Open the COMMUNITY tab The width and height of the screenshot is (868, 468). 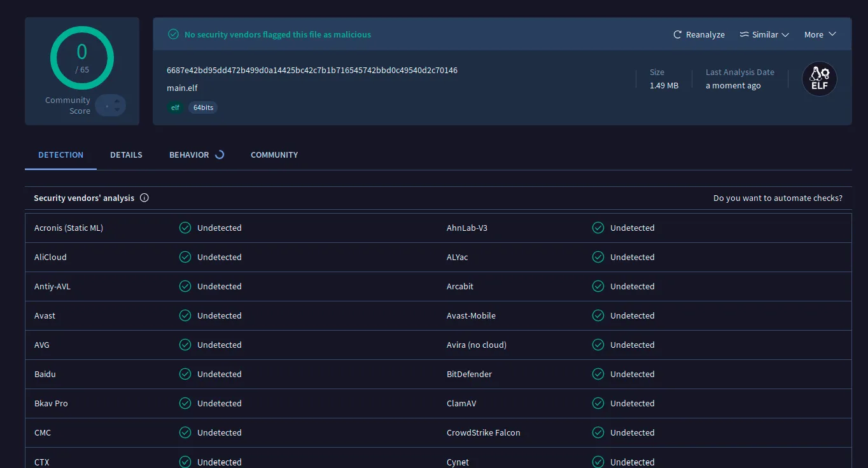[x=274, y=155]
